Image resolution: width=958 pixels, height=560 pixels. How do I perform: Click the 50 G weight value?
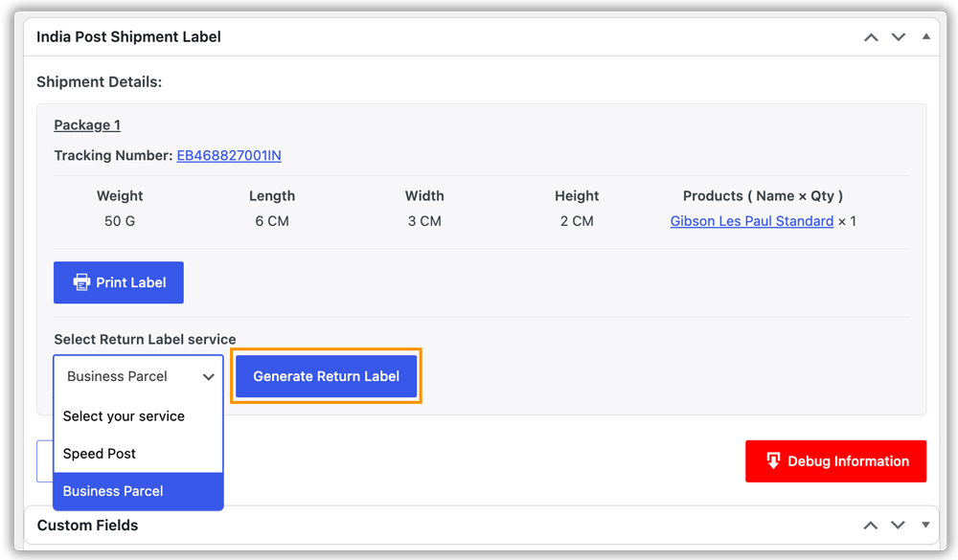(x=120, y=221)
